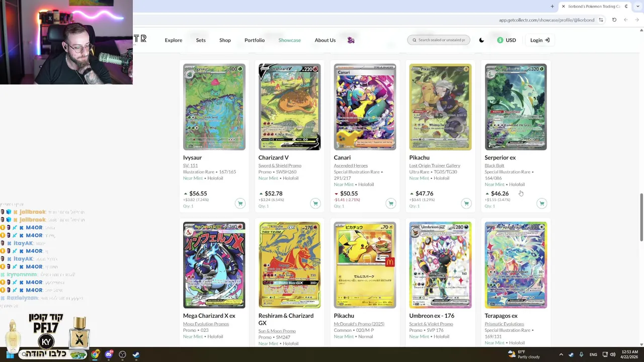The width and height of the screenshot is (644, 362).
Task: Open the Ivysaur card image
Action: (x=214, y=107)
